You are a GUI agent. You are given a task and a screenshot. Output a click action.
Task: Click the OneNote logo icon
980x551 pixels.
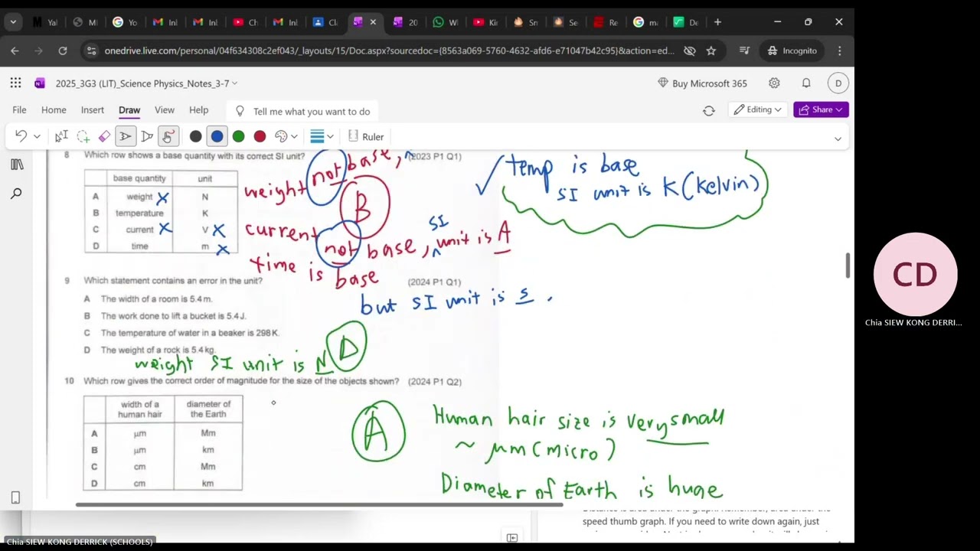click(40, 83)
